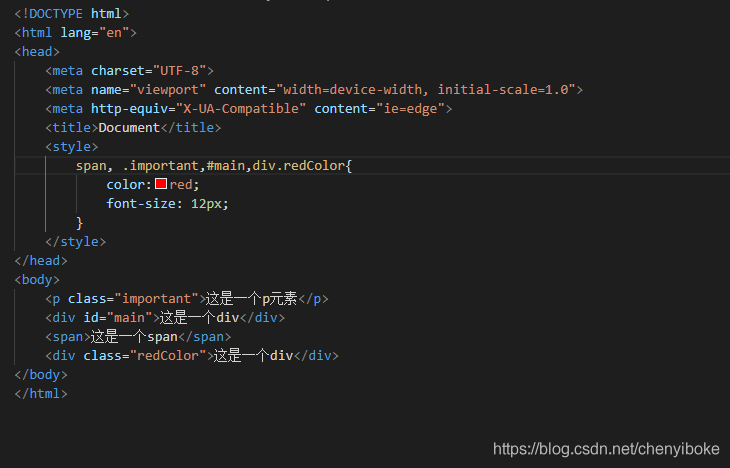
Task: Click the class="redColor" attribute on the div
Action: click(x=144, y=356)
